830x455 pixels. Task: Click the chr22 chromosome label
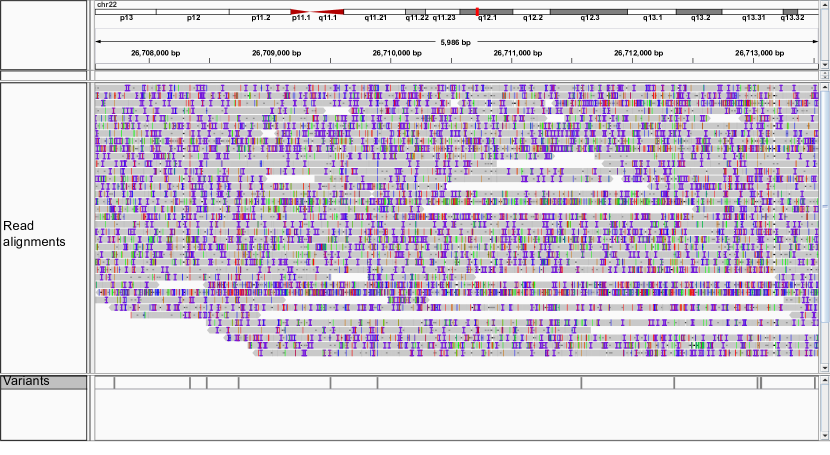pos(106,4)
